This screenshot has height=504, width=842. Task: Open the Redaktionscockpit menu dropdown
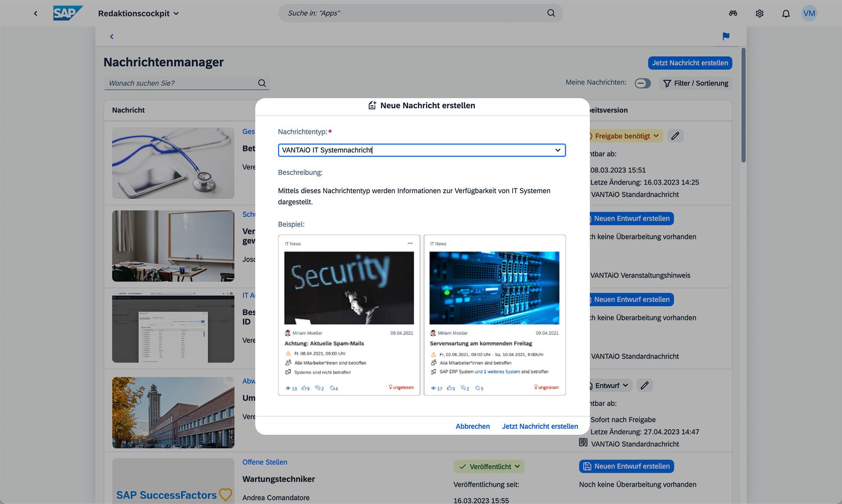tap(138, 14)
